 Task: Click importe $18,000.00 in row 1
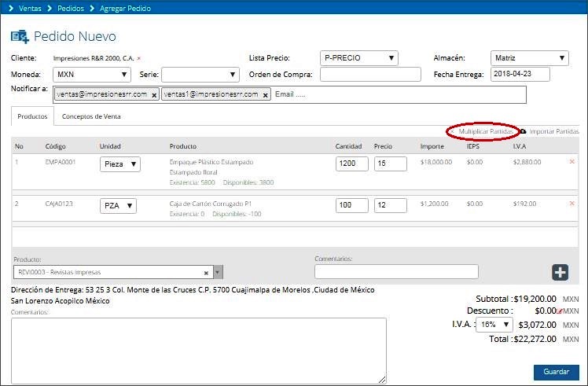click(436, 162)
